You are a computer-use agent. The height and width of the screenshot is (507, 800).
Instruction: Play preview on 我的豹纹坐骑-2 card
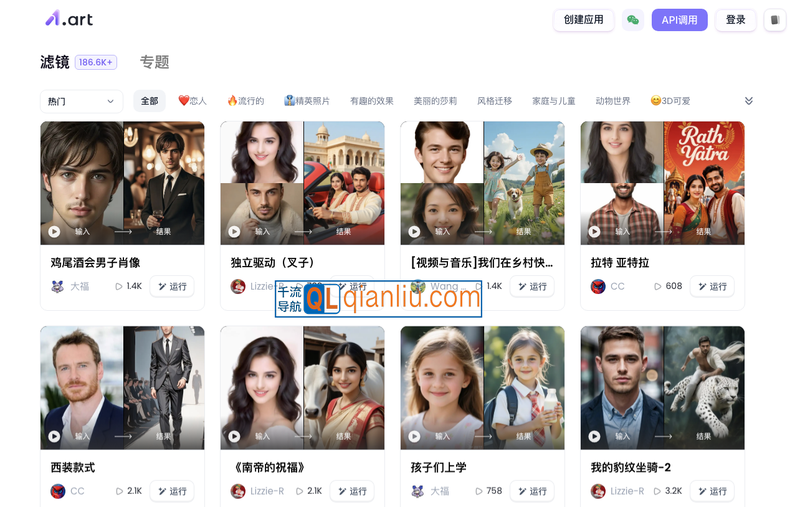(594, 437)
